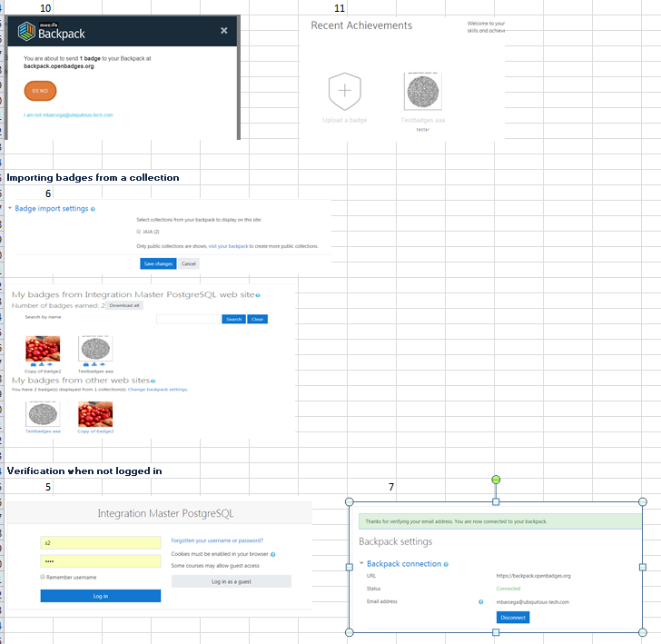Click download icon under Copy of badge2
Image resolution: width=661 pixels, height=644 pixels.
(42, 364)
